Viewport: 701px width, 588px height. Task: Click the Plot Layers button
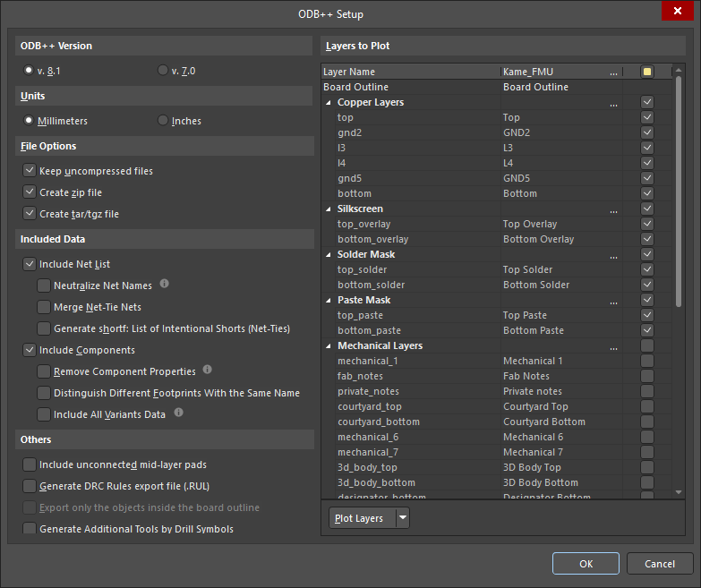point(363,518)
